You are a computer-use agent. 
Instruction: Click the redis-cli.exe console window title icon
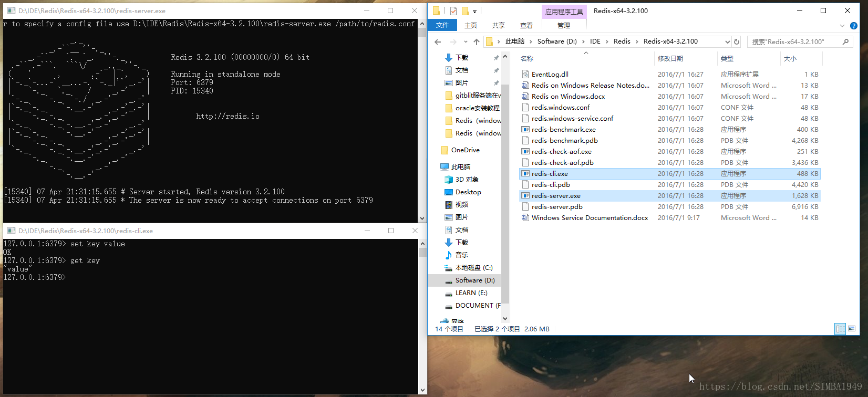(x=11, y=231)
